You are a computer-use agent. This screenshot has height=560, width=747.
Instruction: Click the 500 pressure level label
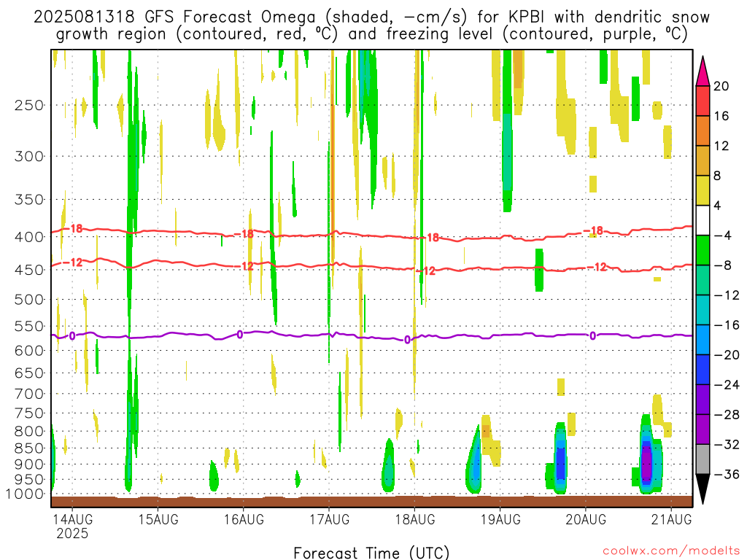(x=29, y=300)
